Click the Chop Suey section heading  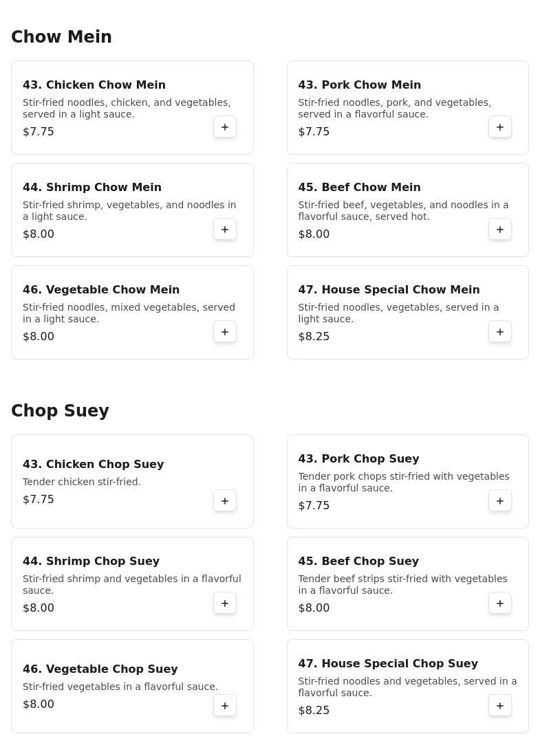[60, 411]
